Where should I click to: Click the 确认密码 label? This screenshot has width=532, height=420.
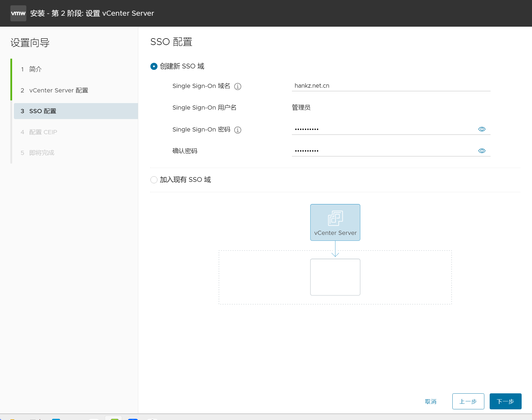pos(185,151)
